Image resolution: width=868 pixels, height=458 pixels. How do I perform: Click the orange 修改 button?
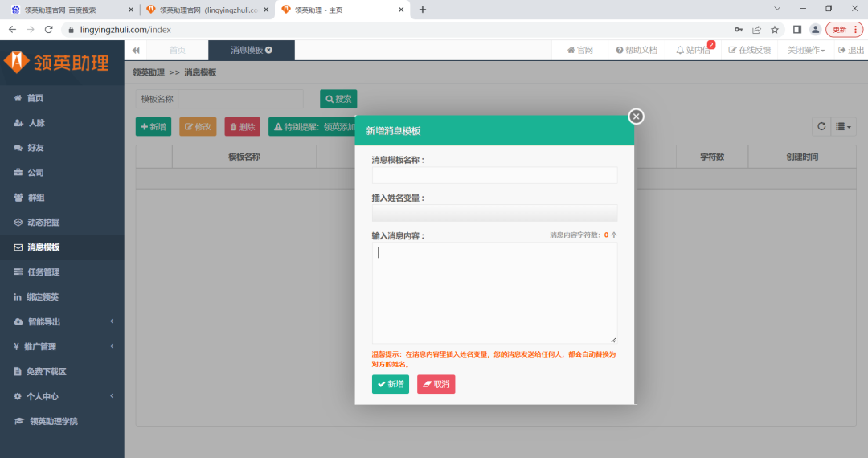click(x=198, y=127)
